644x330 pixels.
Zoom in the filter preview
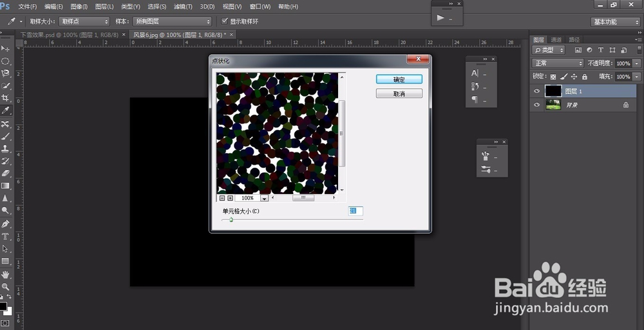(x=230, y=198)
